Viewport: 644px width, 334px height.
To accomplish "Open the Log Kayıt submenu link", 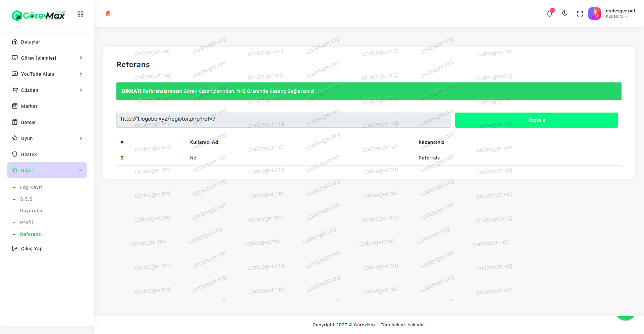I will tap(31, 187).
